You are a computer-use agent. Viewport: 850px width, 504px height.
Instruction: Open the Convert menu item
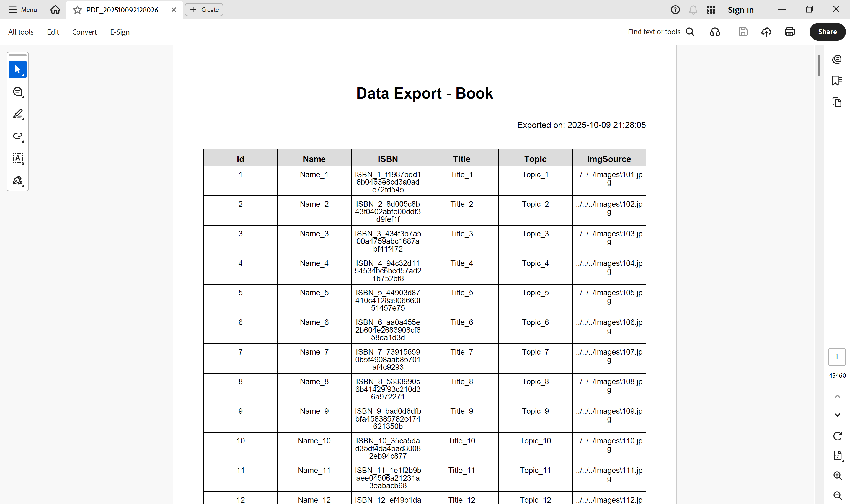pyautogui.click(x=84, y=32)
